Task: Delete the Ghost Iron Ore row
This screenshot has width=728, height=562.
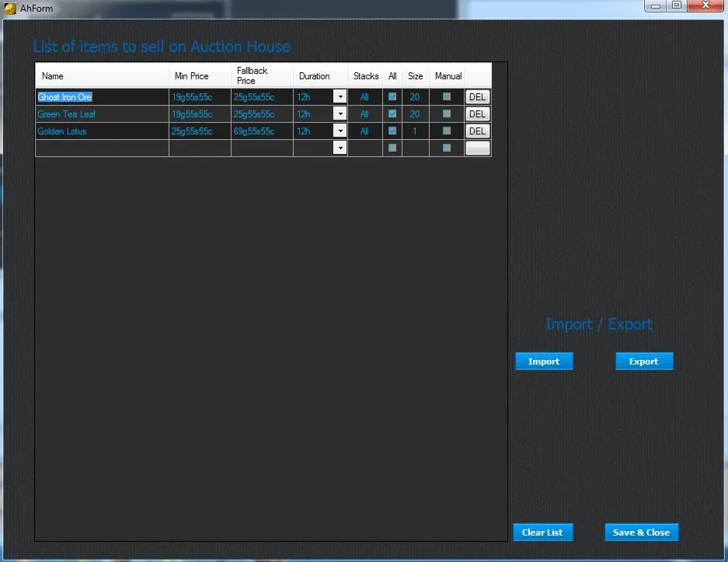Action: tap(477, 97)
